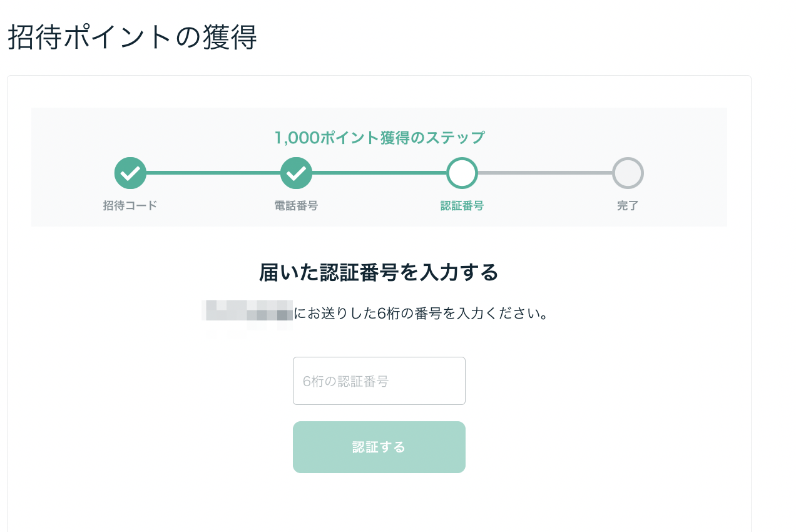
Task: Click the 1,000ポイント獲得のステップ heading
Action: coord(379,138)
